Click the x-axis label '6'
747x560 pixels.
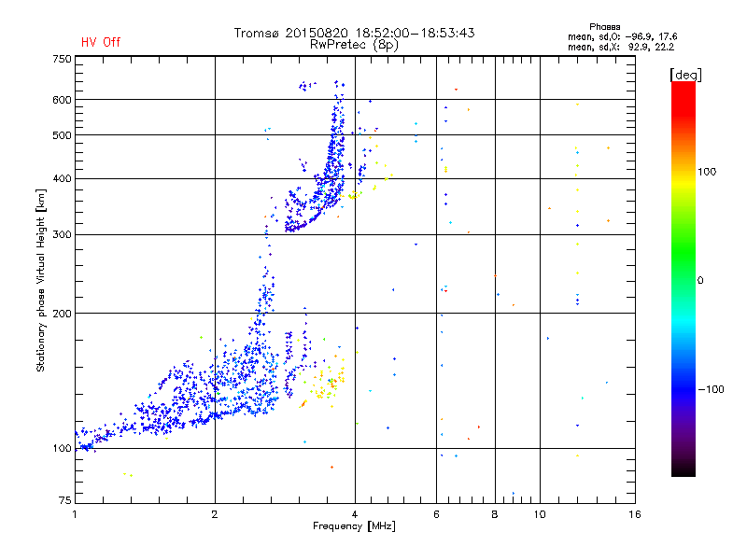436,514
